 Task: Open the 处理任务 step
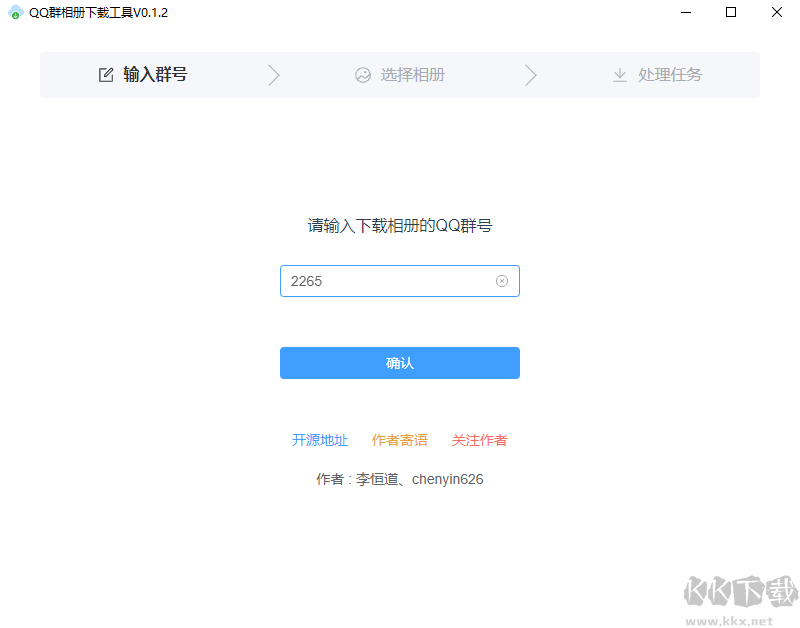(x=670, y=74)
